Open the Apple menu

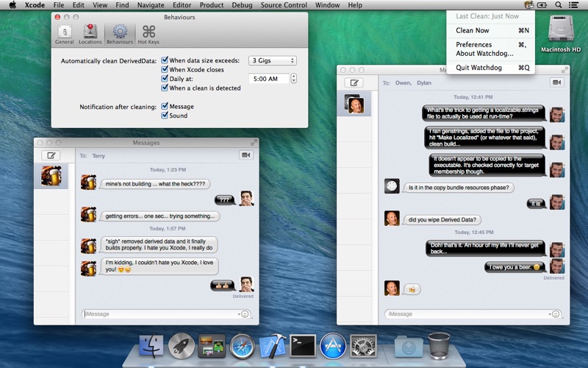(x=12, y=5)
